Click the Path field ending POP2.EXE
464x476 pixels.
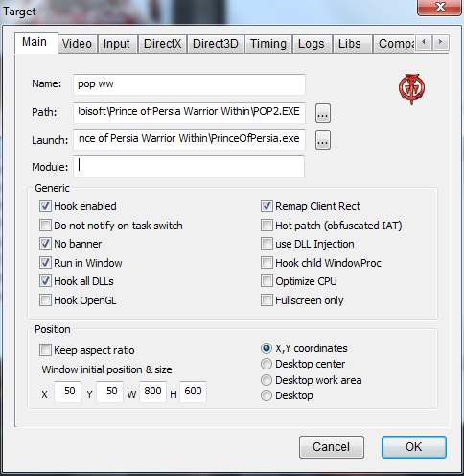pos(189,112)
